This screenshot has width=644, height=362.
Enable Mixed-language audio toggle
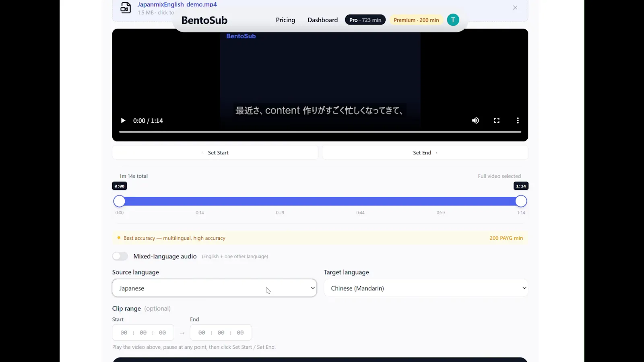[120, 256]
